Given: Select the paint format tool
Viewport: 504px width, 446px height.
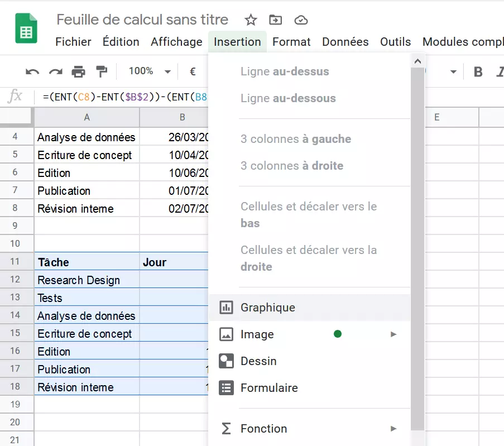Looking at the screenshot, I should pos(102,71).
